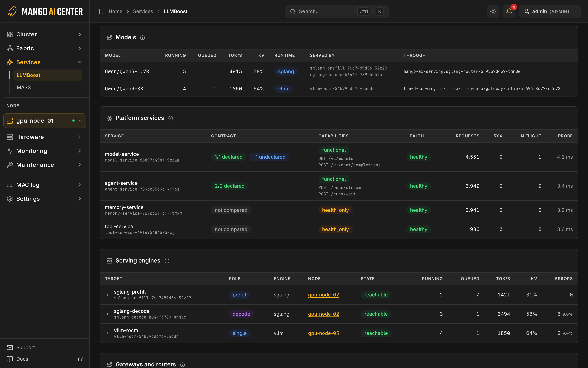588x368 pixels.
Task: Go to Home breadcrumb
Action: click(x=115, y=11)
